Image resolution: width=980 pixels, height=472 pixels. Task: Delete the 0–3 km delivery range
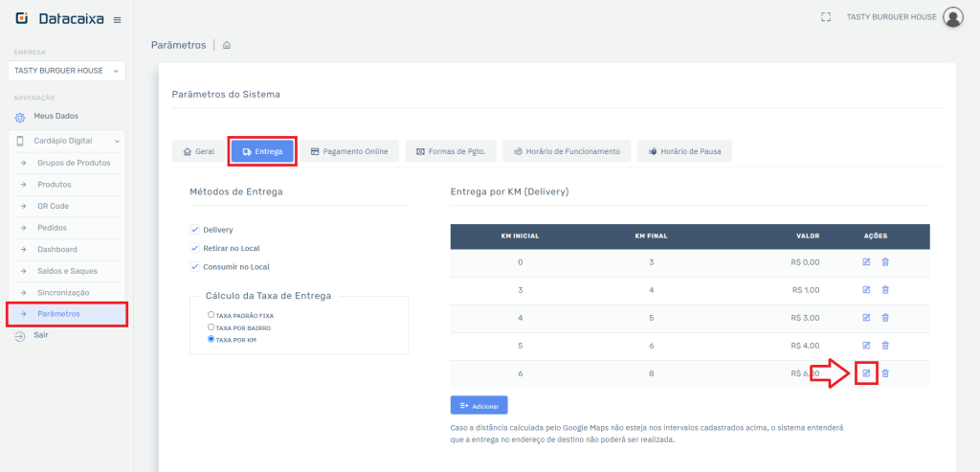(x=885, y=262)
